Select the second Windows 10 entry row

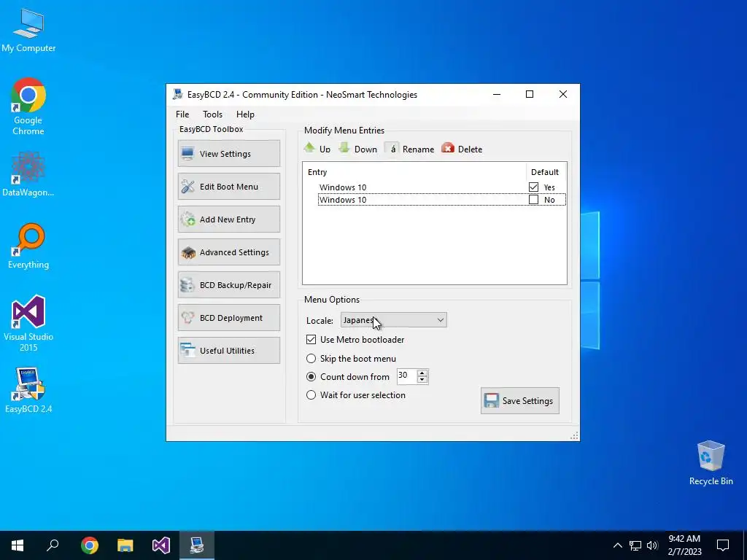(441, 200)
